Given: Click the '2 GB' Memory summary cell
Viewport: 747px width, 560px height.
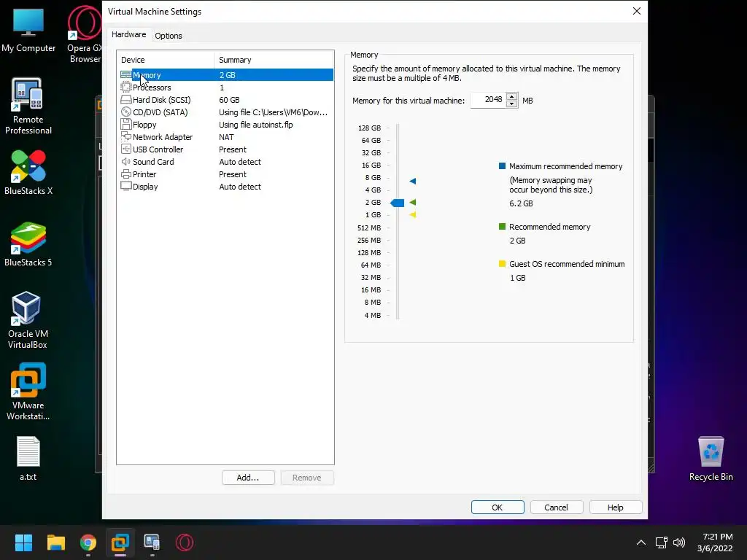Looking at the screenshot, I should (x=228, y=75).
